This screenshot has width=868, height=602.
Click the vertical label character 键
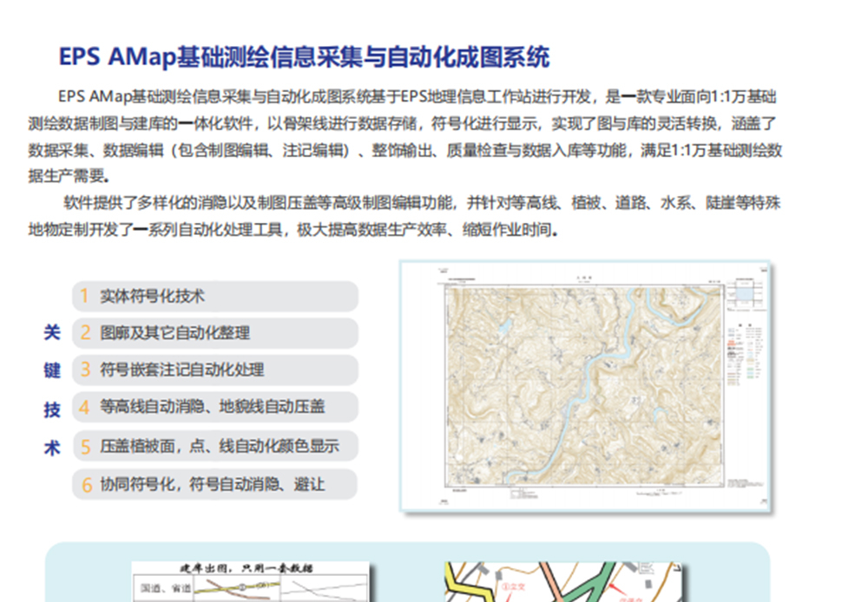pos(52,370)
